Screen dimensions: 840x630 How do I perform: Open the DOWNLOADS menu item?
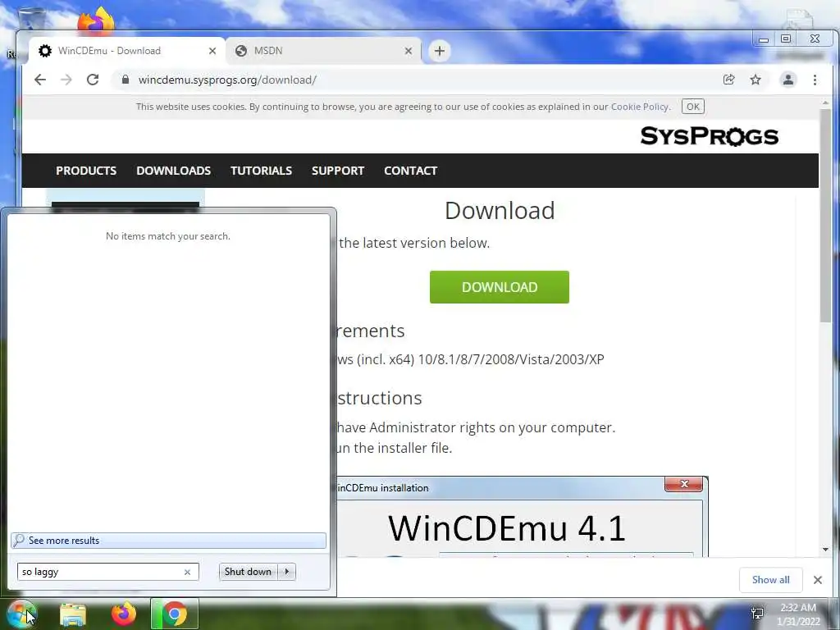click(x=174, y=171)
